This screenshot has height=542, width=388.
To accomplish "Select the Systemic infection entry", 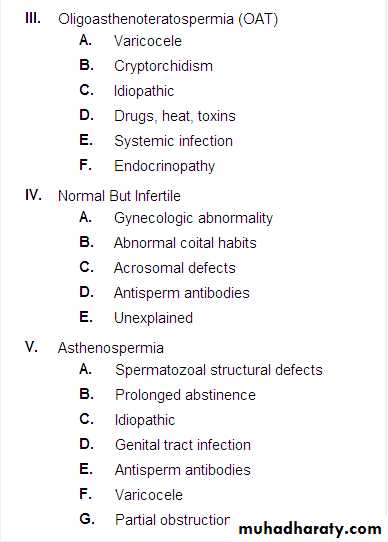I will [173, 141].
